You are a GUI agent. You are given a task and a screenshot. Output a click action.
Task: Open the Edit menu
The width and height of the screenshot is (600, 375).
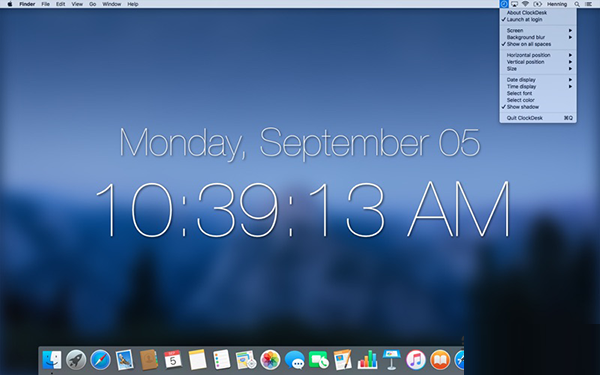[x=60, y=4]
